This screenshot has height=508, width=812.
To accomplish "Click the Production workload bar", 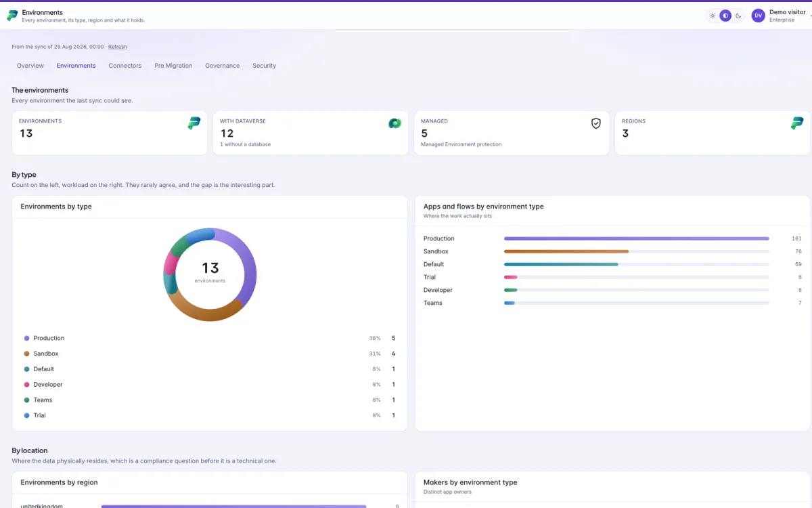I will point(637,238).
